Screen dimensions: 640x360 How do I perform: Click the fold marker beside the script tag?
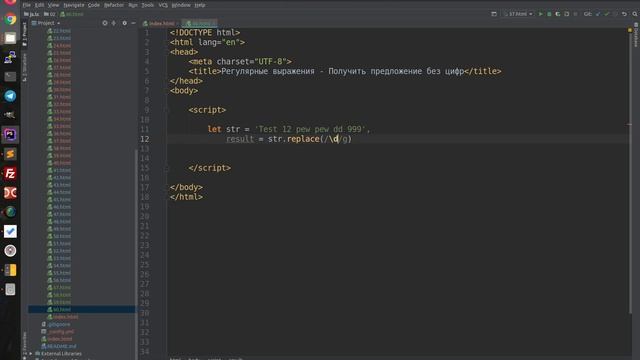[167, 110]
